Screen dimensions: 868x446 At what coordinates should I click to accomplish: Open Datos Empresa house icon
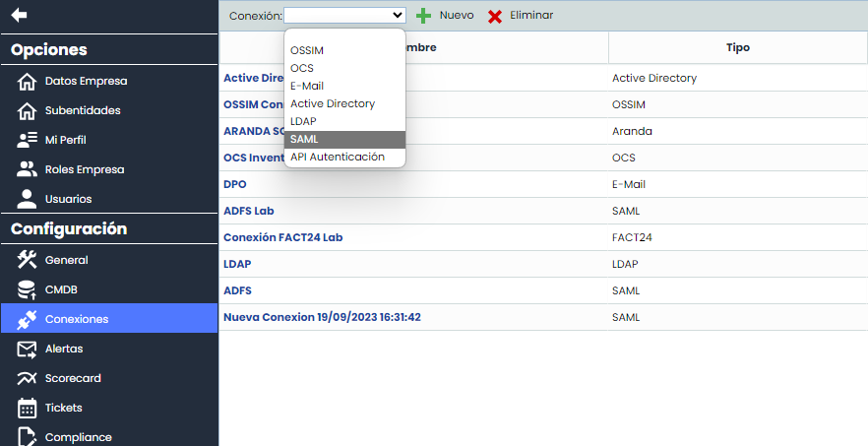point(28,81)
